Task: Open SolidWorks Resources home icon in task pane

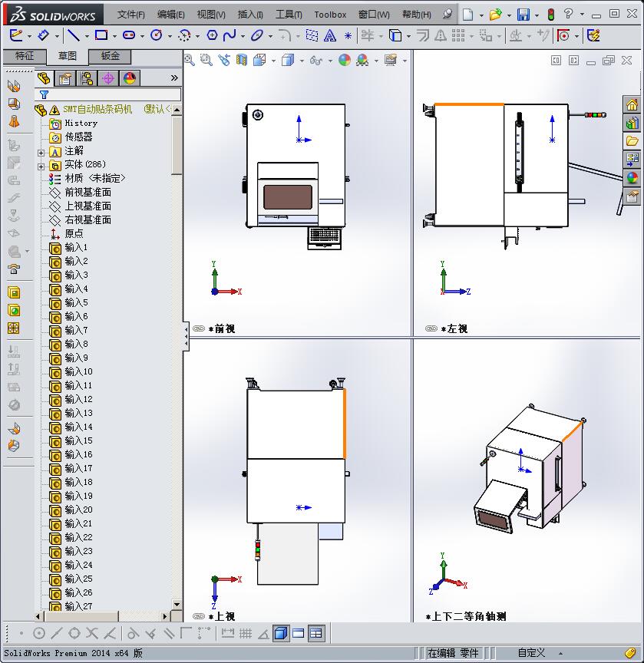Action: 632,104
